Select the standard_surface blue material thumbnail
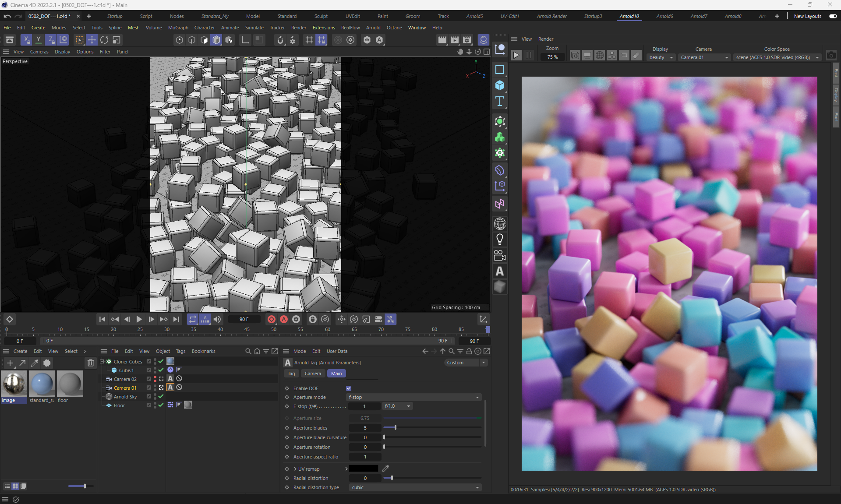Screen dimensions: 841x504 (x=42, y=383)
